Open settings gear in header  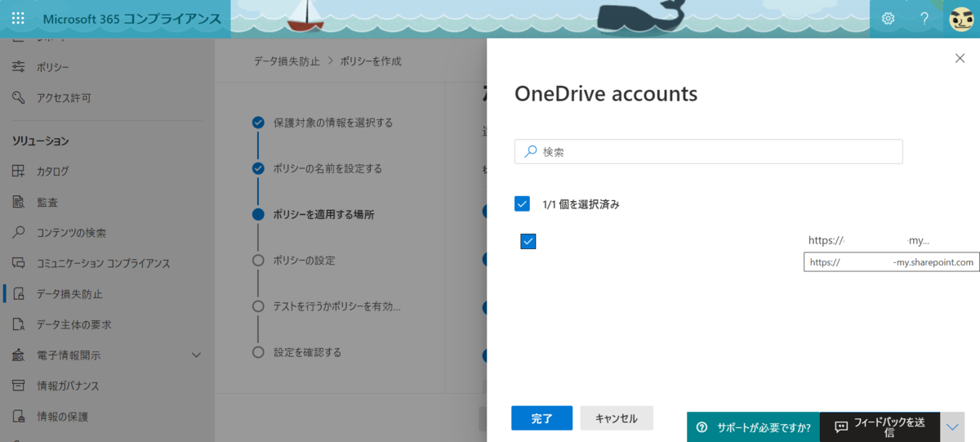click(888, 18)
